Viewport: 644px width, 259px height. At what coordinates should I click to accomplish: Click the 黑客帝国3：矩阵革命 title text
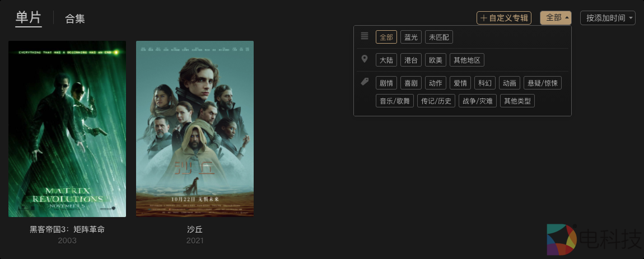click(67, 229)
